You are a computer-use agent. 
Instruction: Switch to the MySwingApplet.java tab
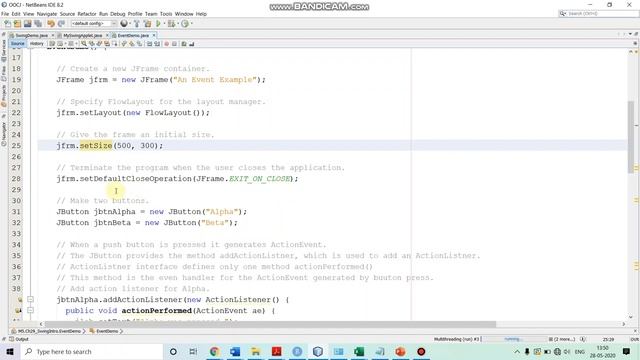(x=82, y=36)
